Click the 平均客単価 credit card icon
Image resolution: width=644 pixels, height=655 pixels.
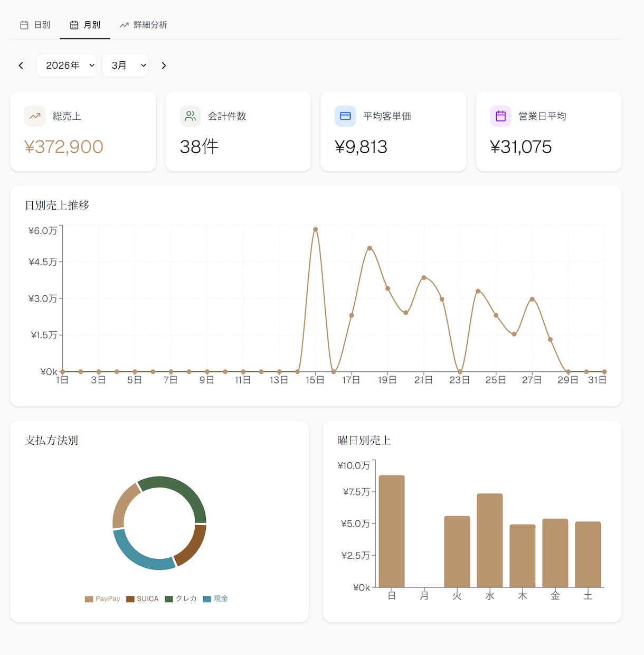click(x=345, y=116)
